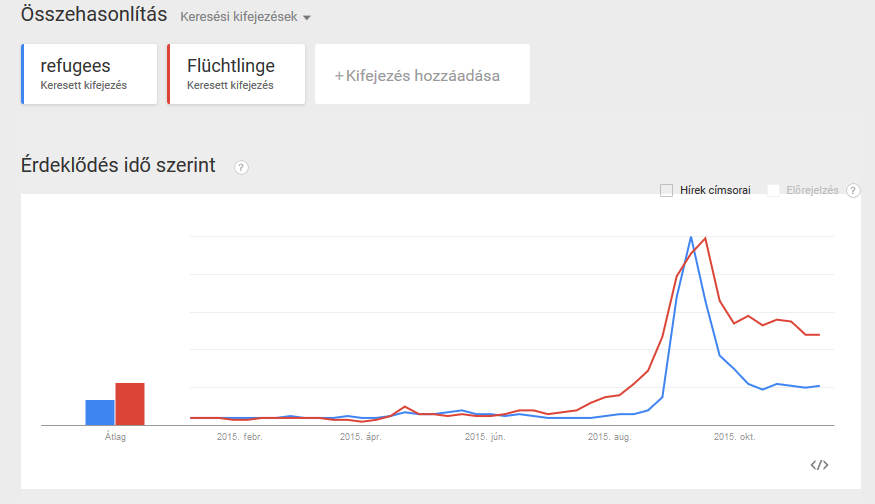Viewport: 875px width, 504px height.
Task: Click the dropdown arrow after Keresési kifejezések
Action: 306,18
